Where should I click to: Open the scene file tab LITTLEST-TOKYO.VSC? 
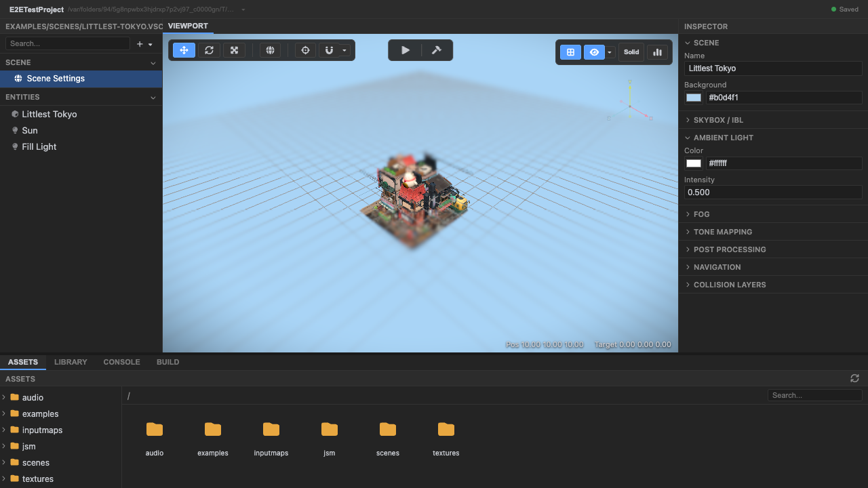pos(84,26)
